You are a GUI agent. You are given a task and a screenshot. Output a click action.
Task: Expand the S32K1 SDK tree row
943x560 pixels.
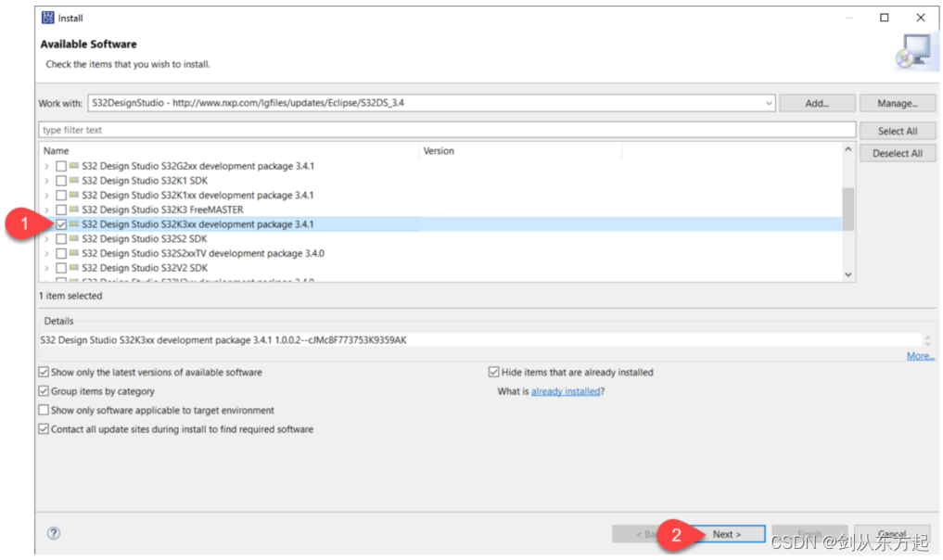47,181
